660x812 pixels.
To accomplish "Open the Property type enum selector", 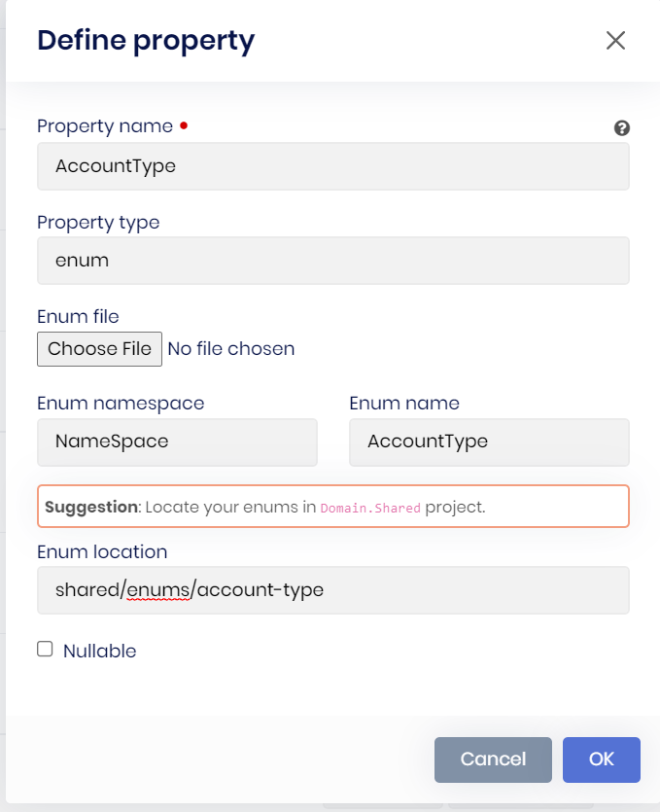I will (x=332, y=261).
